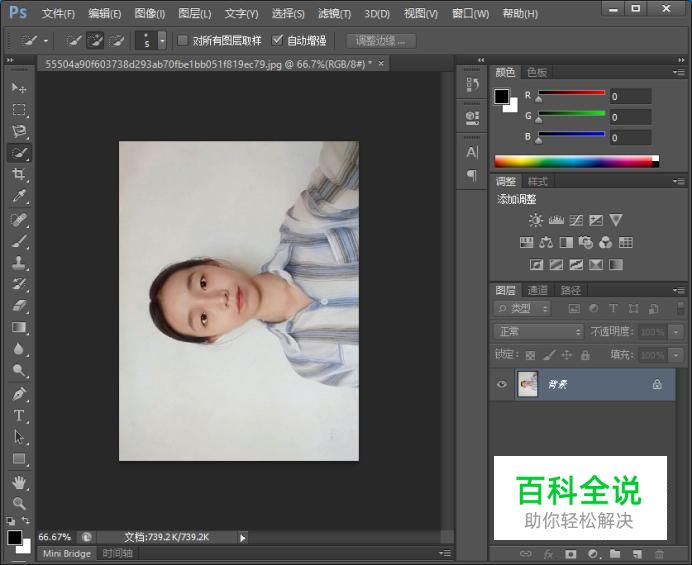Enable the 对所有图层取样 checkbox
The height and width of the screenshot is (565, 692).
182,41
